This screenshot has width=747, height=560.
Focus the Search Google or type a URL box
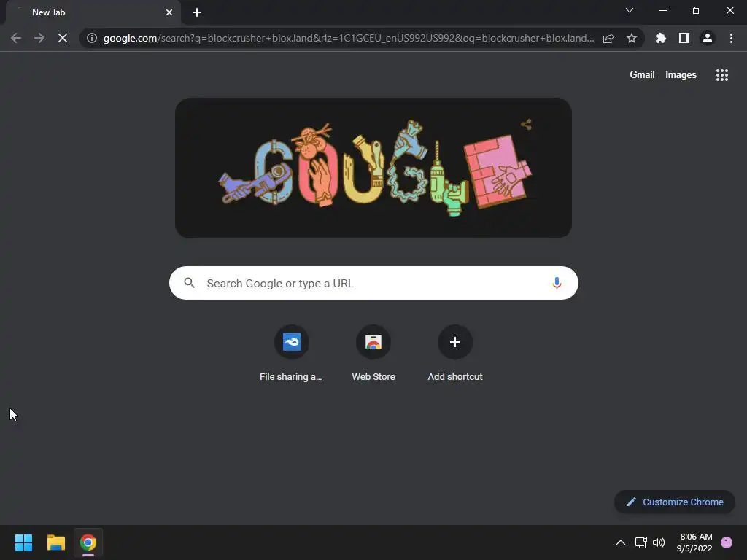373,284
